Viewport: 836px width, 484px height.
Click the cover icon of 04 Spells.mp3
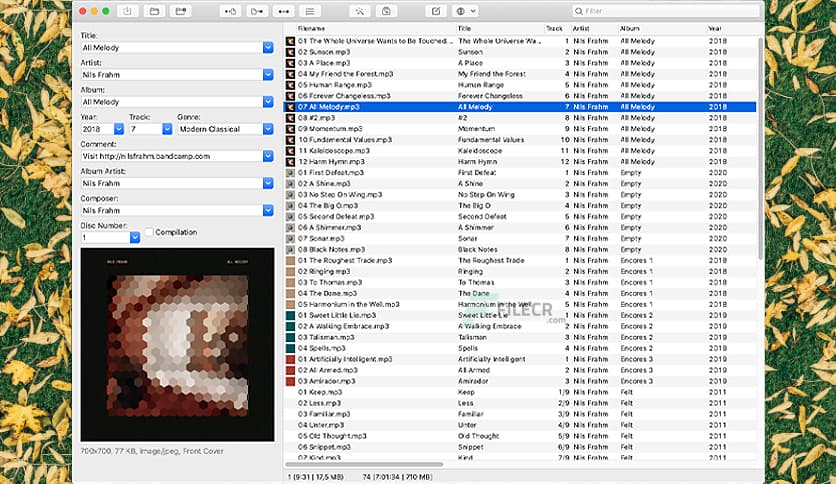[290, 348]
